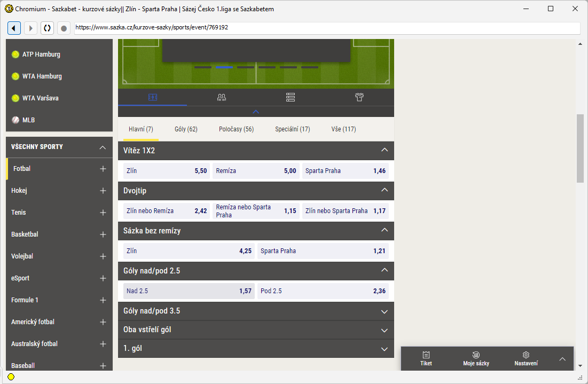Stop loading with the stop icon
Image resolution: width=588 pixels, height=384 pixels.
tap(64, 28)
